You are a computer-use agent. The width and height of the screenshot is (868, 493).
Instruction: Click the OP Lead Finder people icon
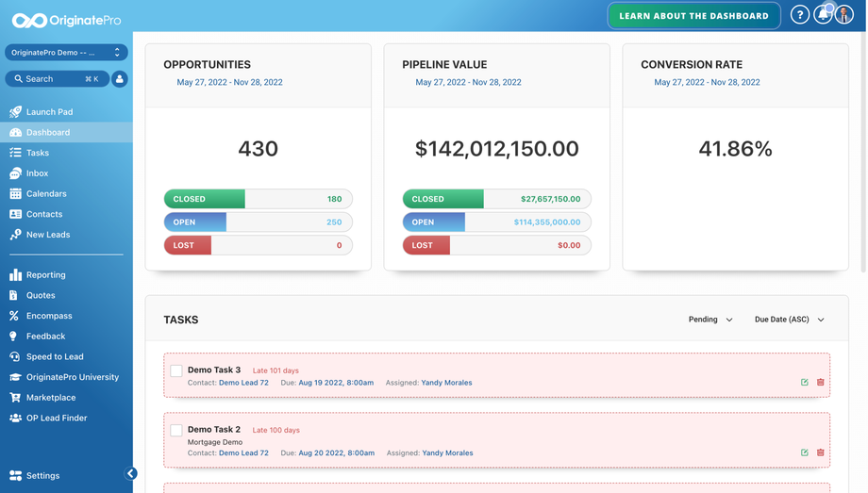[x=15, y=419]
